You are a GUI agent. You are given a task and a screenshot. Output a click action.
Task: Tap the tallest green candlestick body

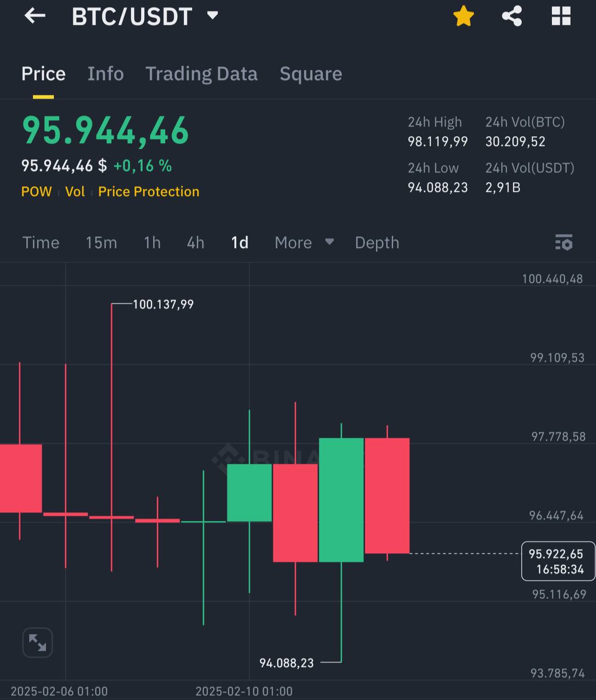[x=341, y=500]
